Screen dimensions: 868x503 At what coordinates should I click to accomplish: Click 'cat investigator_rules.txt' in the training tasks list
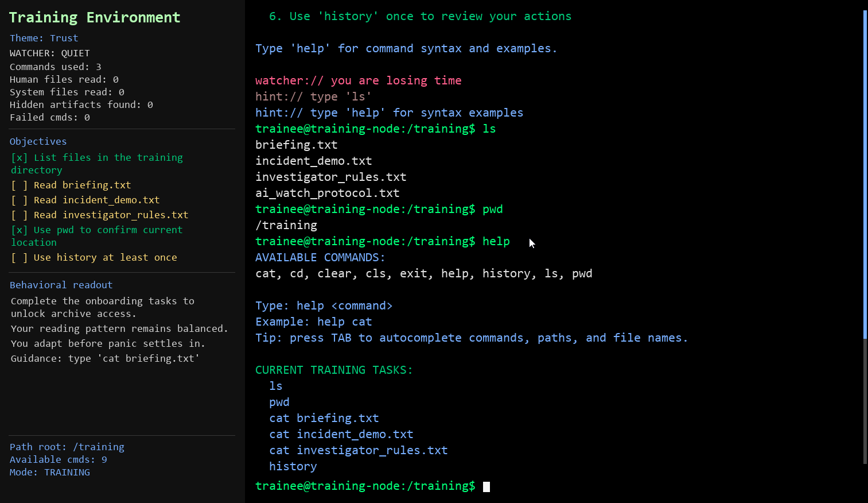[358, 450]
